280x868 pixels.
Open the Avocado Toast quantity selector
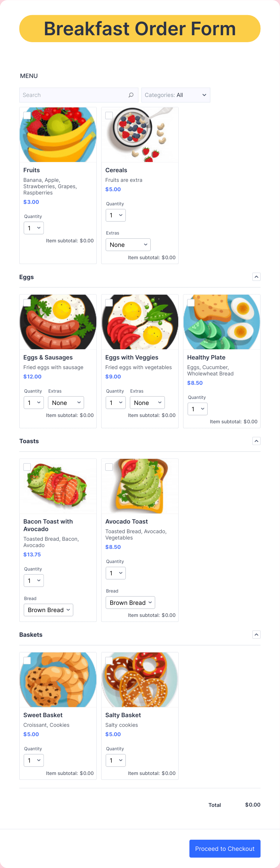pyautogui.click(x=116, y=573)
